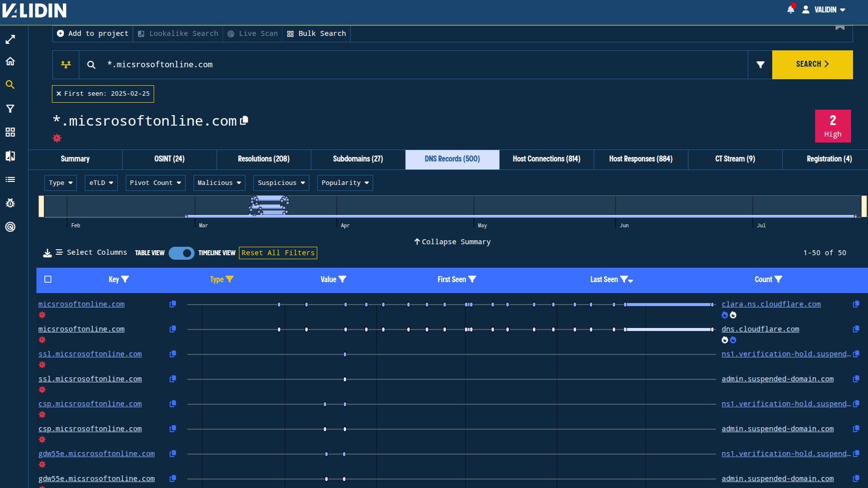868x488 pixels.
Task: Click the magnifier icon in search bar
Action: pyautogui.click(x=91, y=65)
